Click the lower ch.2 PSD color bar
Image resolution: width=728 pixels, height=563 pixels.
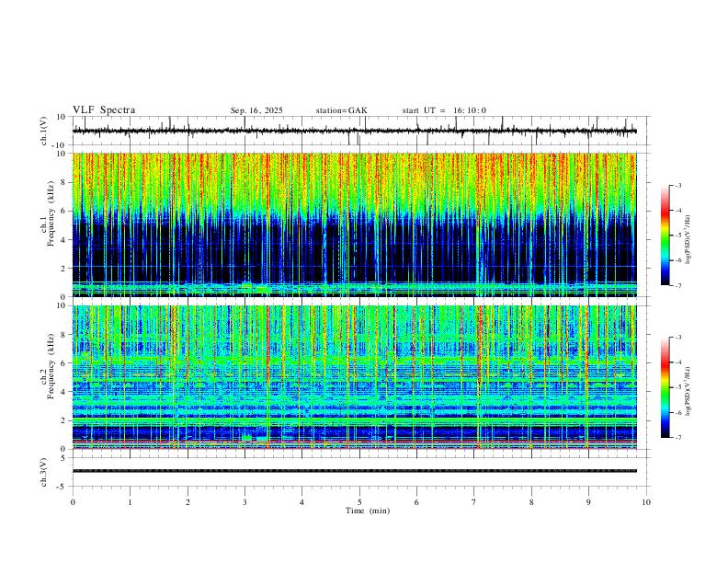[665, 387]
